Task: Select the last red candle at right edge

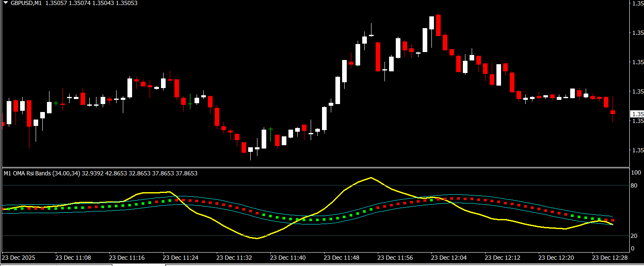Action: coord(613,112)
